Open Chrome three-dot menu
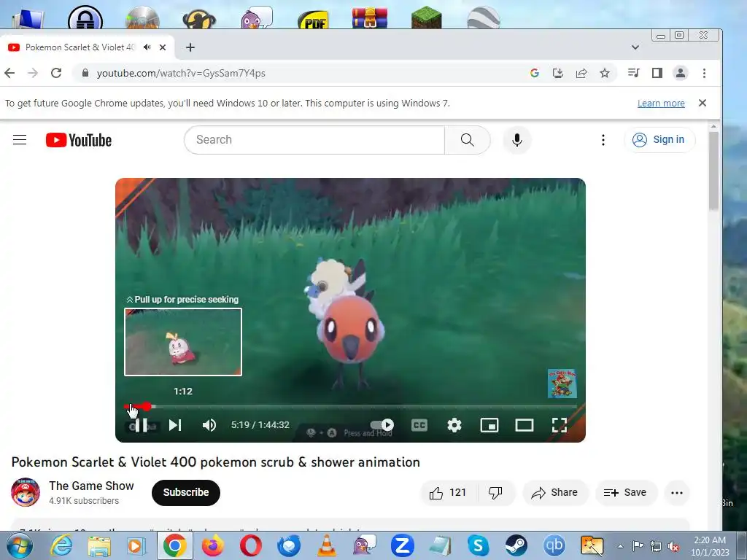 [704, 73]
